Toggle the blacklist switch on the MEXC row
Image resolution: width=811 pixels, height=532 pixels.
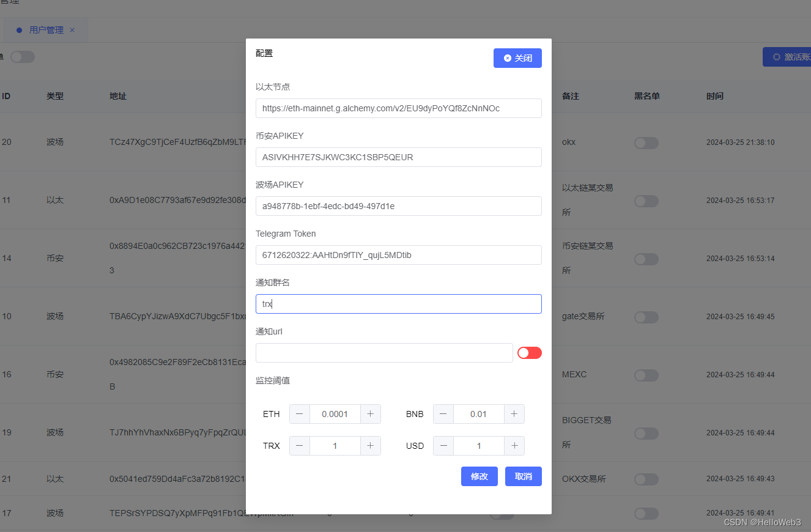646,375
